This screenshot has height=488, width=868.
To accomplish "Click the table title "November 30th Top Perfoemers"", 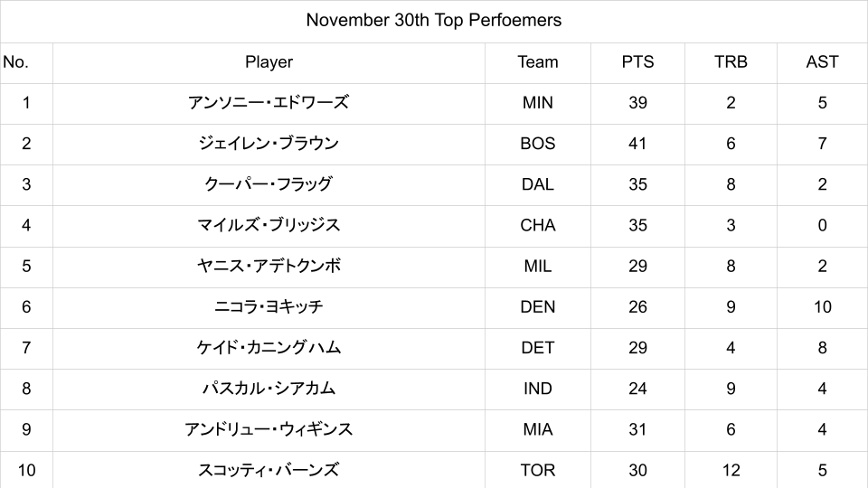I will pyautogui.click(x=434, y=20).
